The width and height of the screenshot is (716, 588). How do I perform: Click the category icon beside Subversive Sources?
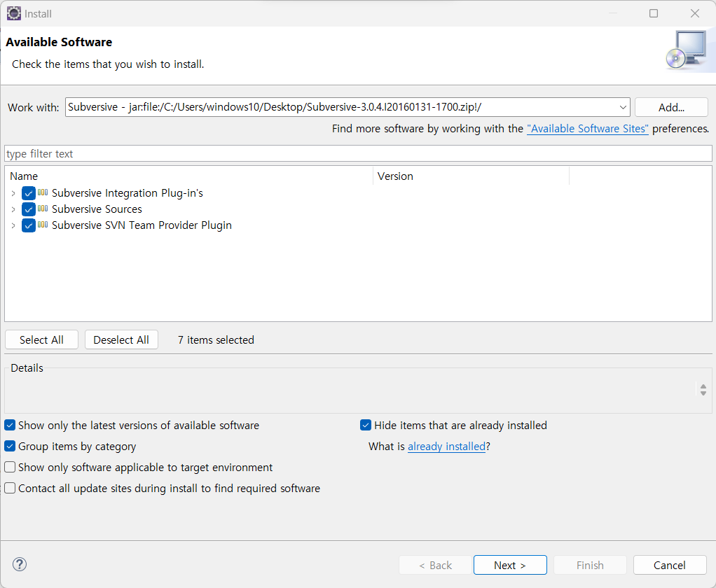(43, 209)
